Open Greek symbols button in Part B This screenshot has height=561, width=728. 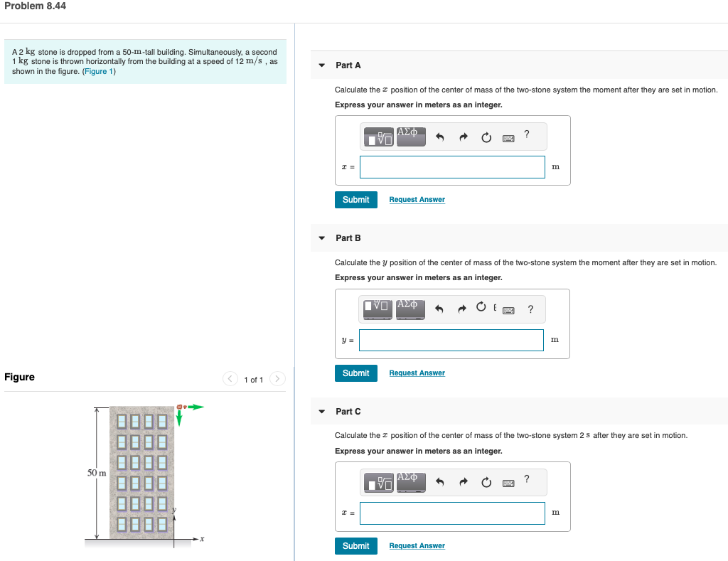click(410, 309)
